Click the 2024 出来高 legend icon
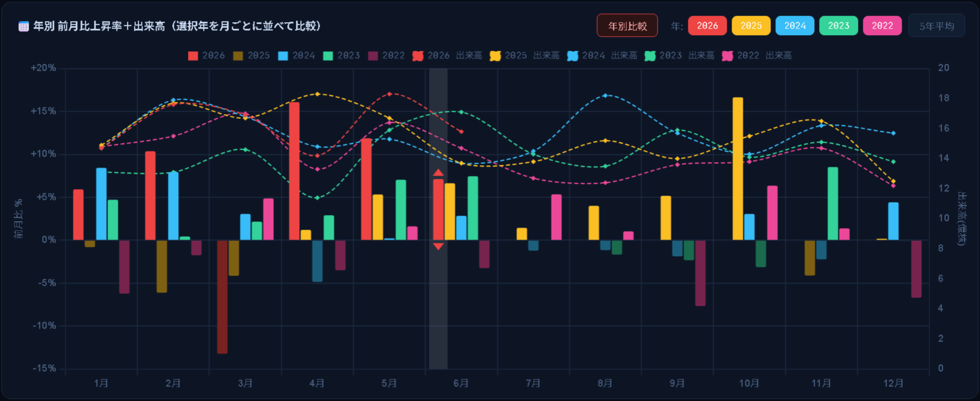 [x=573, y=56]
